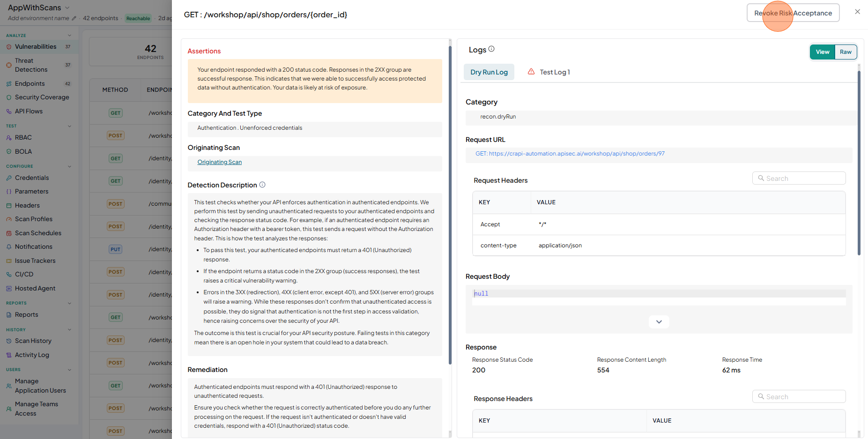The height and width of the screenshot is (439, 868).
Task: Click the pencil icon beside environment name
Action: pyautogui.click(x=74, y=18)
